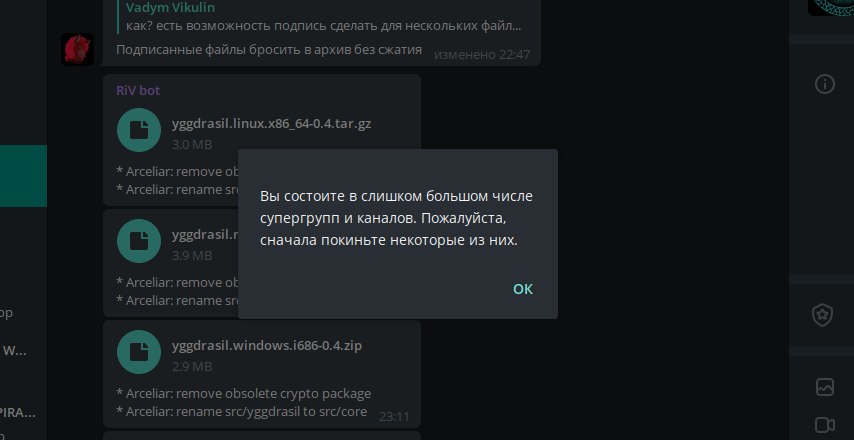Open the sidebar chat starting with 'PIRA'
854x440 pixels.
tap(18, 411)
